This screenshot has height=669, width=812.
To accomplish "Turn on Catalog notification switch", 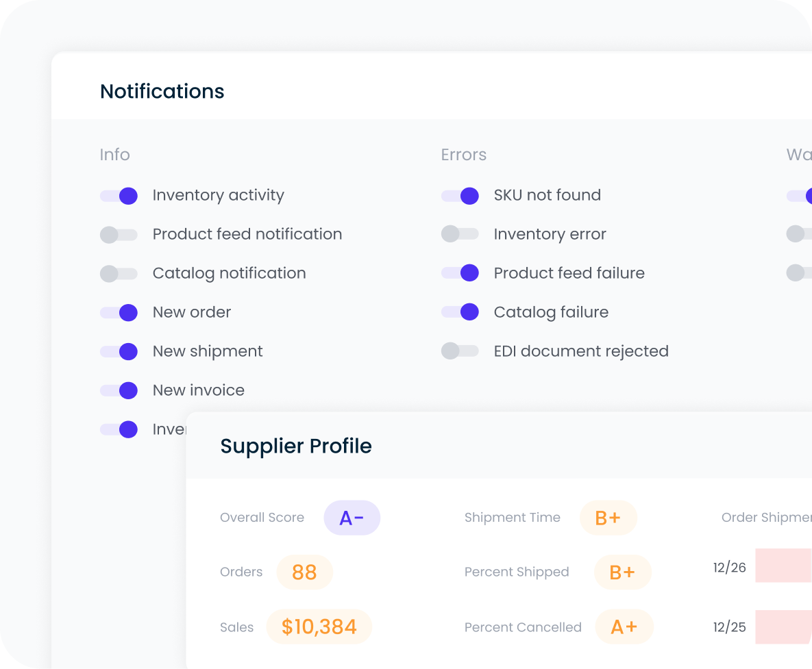I will [119, 274].
